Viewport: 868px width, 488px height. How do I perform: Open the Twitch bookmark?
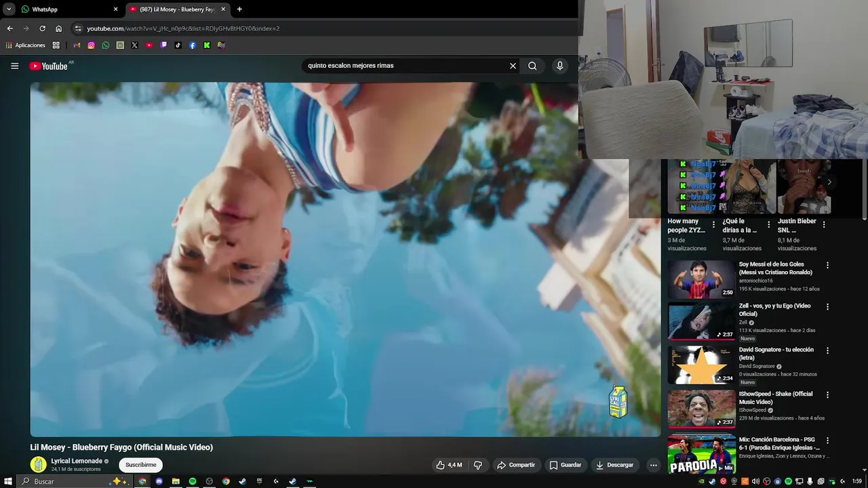click(x=163, y=45)
